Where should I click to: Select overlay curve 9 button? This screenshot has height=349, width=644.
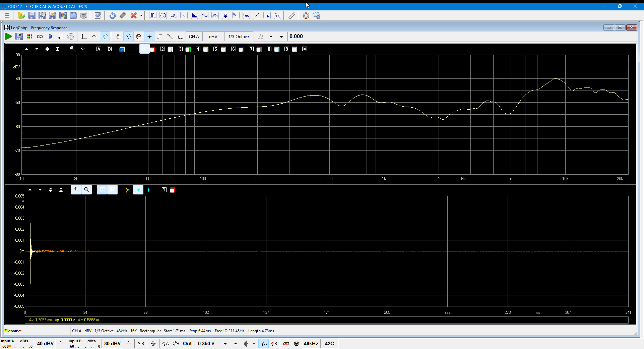(x=287, y=49)
